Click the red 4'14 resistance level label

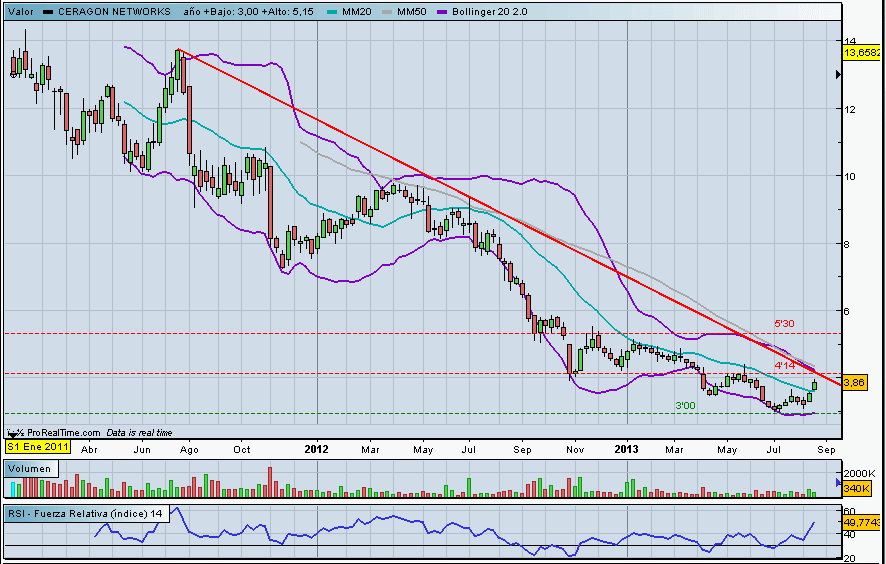(785, 366)
